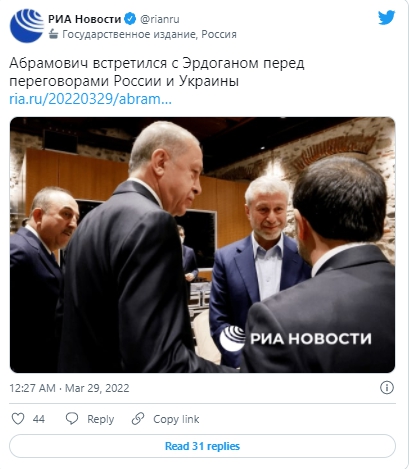Click the copy link chain icon
Viewport: 409px width, 469px height.
[138, 419]
